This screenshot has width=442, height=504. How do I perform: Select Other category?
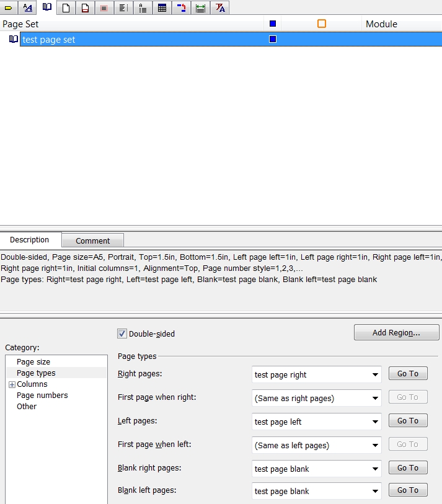27,406
